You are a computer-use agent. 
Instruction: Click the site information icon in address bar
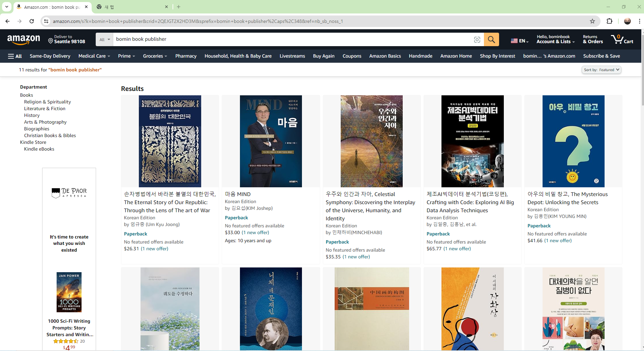pos(46,21)
